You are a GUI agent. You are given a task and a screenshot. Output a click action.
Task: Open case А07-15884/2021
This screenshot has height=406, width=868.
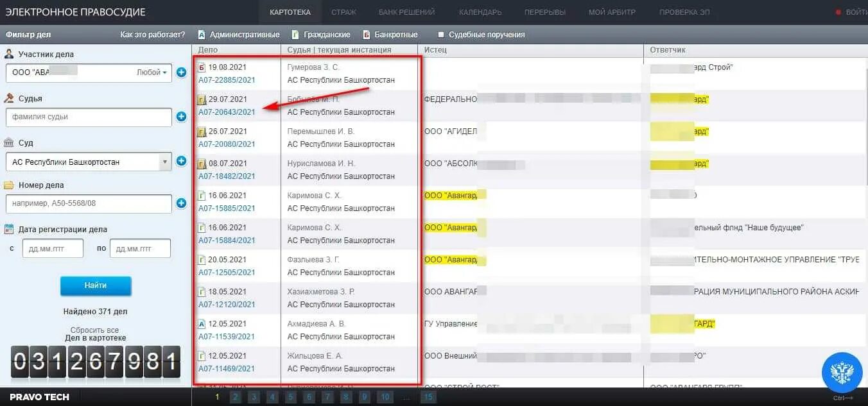tap(227, 241)
